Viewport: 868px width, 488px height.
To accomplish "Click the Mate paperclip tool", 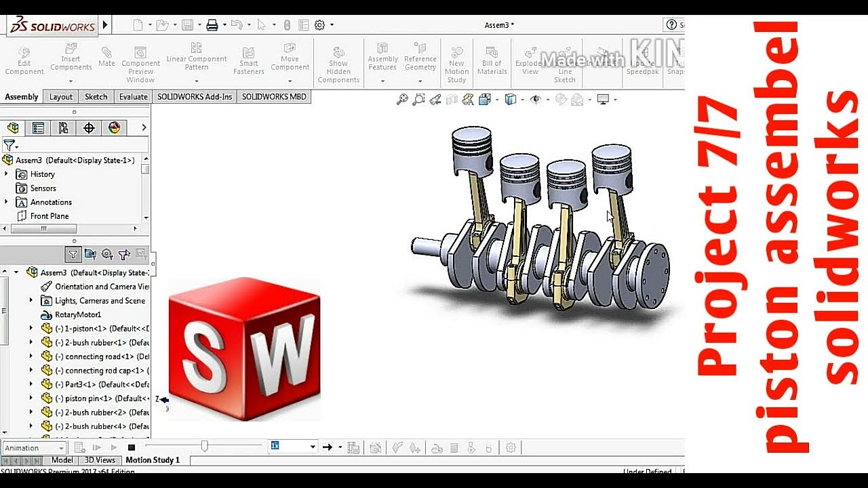I will (106, 57).
